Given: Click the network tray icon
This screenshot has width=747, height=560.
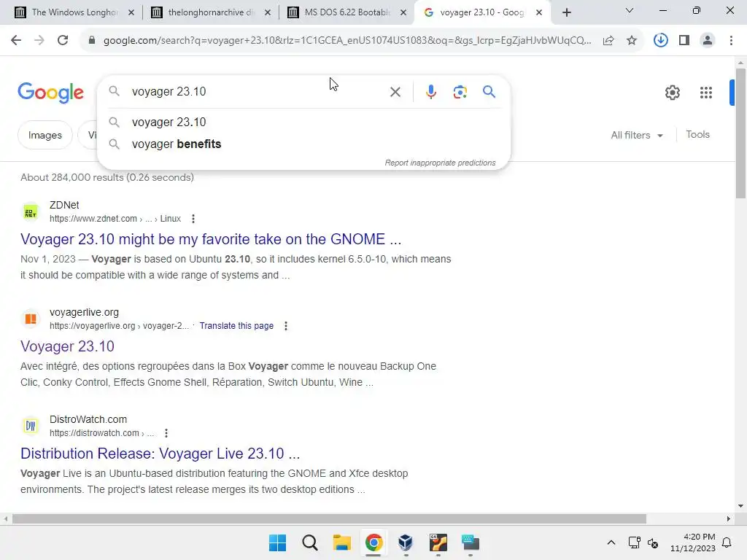Looking at the screenshot, I should 634,542.
